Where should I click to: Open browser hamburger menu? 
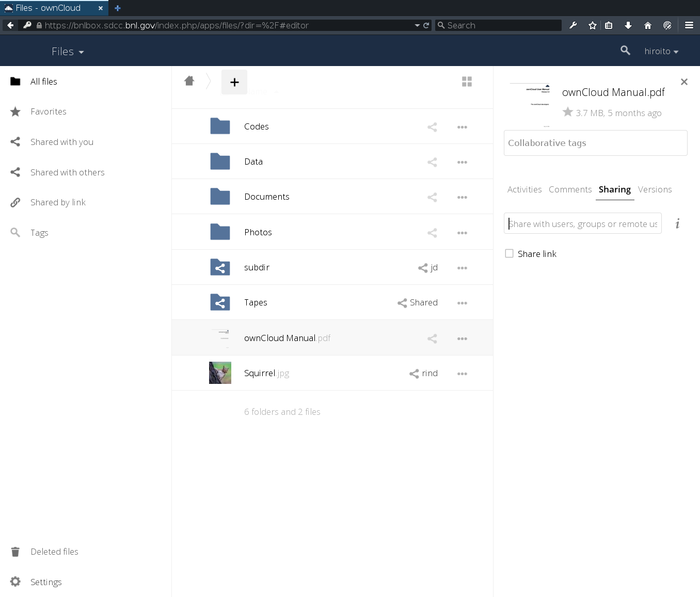click(x=689, y=25)
